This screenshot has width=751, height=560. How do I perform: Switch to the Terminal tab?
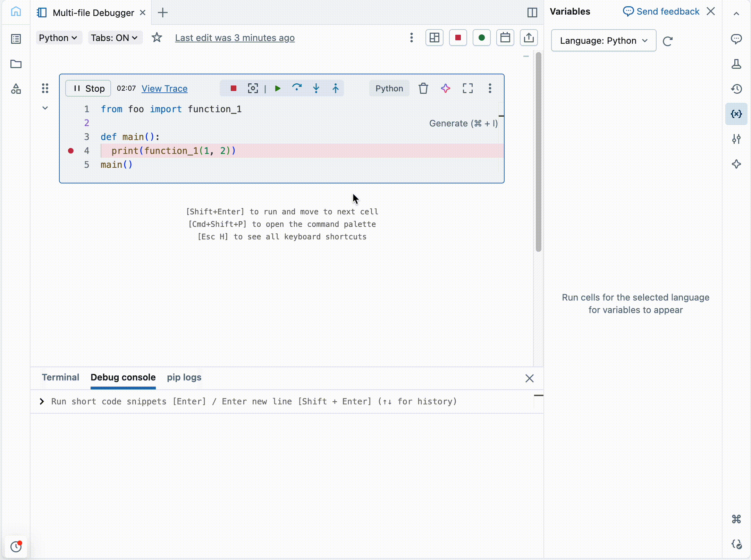60,377
